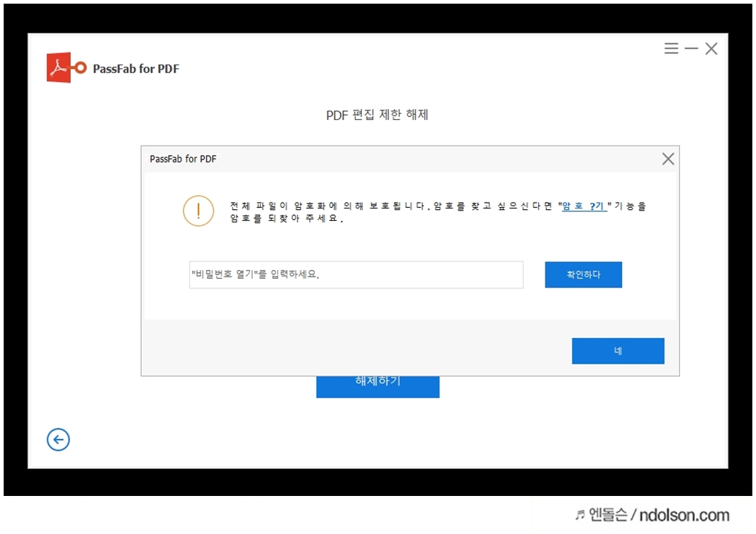
Task: Click the encryption warning message text
Action: pyautogui.click(x=438, y=211)
